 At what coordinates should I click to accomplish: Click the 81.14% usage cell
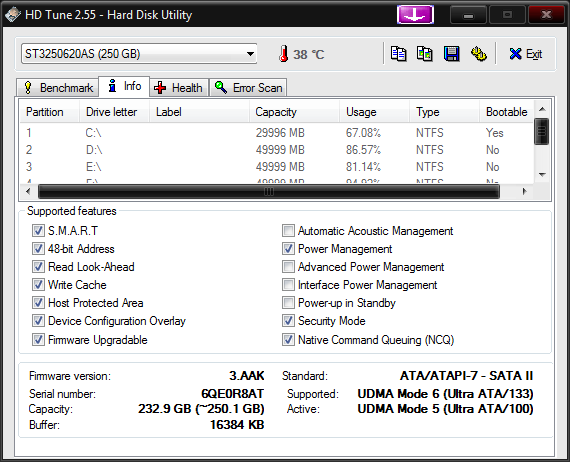pos(363,167)
